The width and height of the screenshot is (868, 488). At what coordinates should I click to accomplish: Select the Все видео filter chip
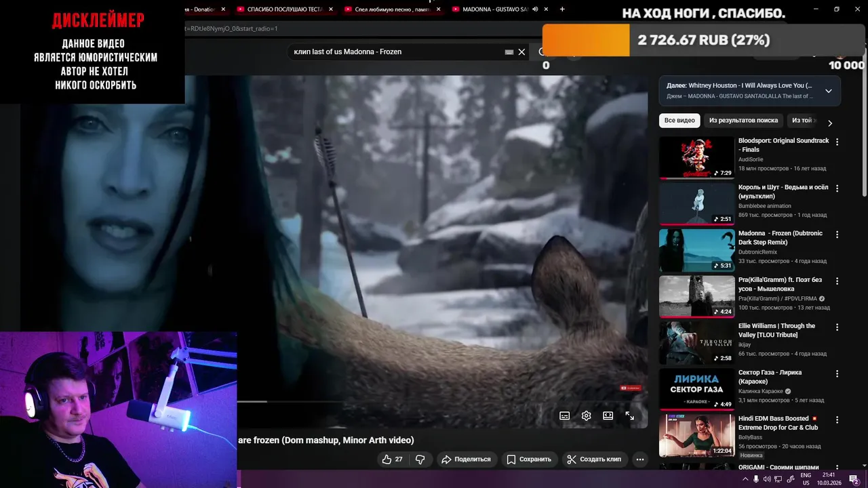point(679,121)
